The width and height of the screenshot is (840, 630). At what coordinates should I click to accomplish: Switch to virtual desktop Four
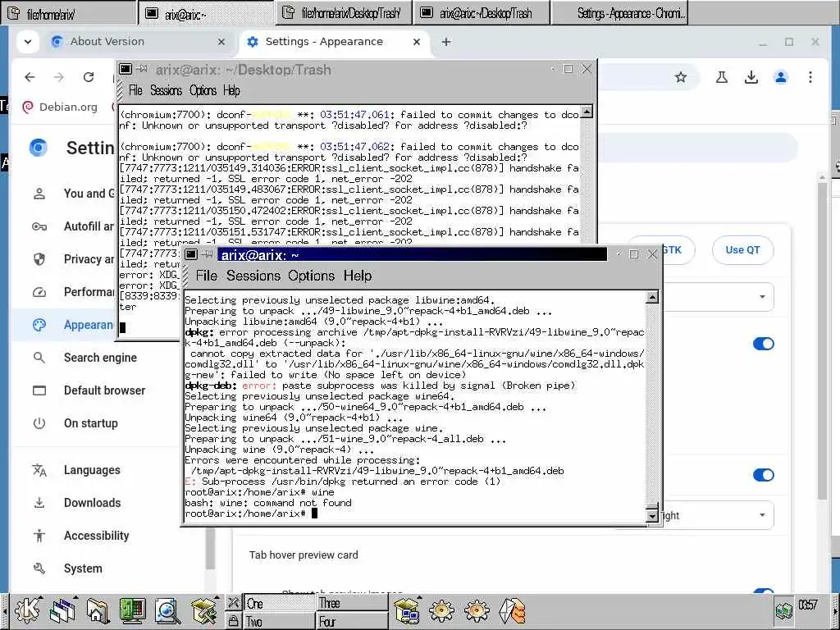[x=353, y=622]
